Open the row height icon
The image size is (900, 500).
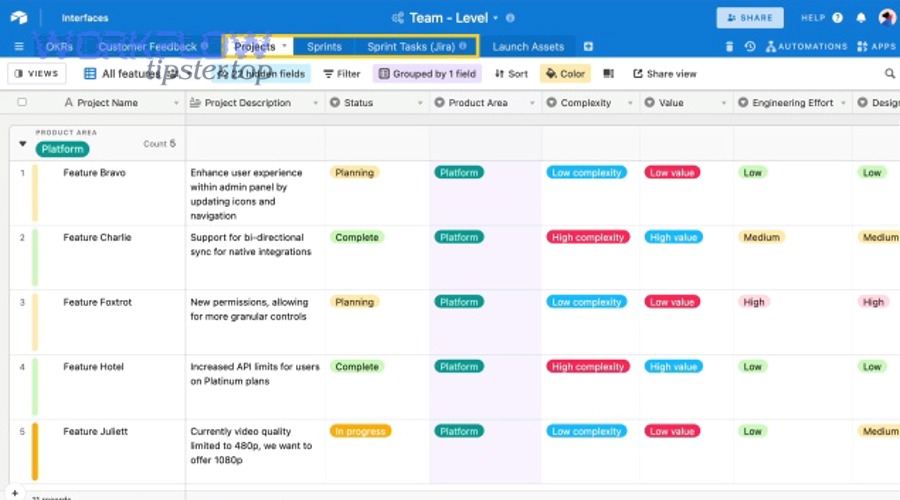point(609,74)
